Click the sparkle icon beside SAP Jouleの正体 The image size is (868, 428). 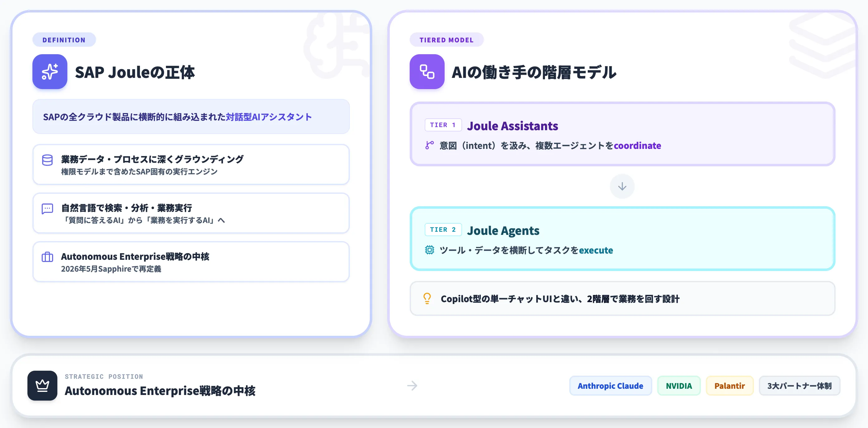point(50,72)
